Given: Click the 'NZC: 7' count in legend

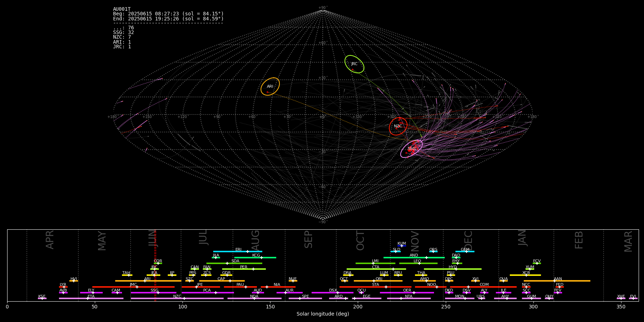Looking at the screenshot, I should pyautogui.click(x=122, y=37).
